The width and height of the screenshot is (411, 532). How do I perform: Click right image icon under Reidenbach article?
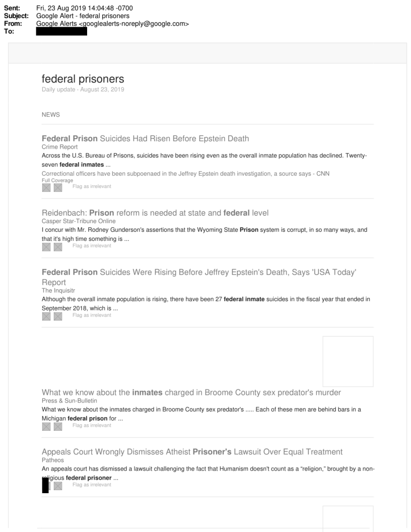(x=57, y=246)
